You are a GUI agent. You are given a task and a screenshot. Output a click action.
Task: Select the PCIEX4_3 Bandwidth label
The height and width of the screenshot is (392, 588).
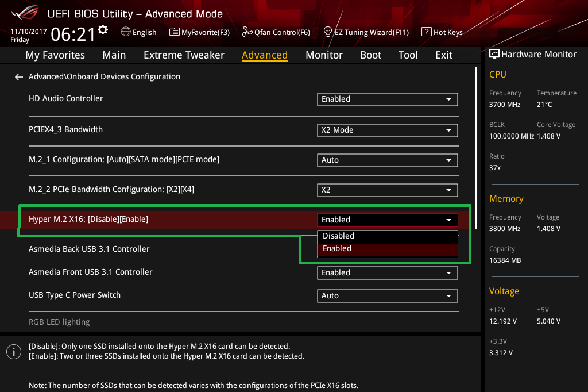[x=65, y=129]
